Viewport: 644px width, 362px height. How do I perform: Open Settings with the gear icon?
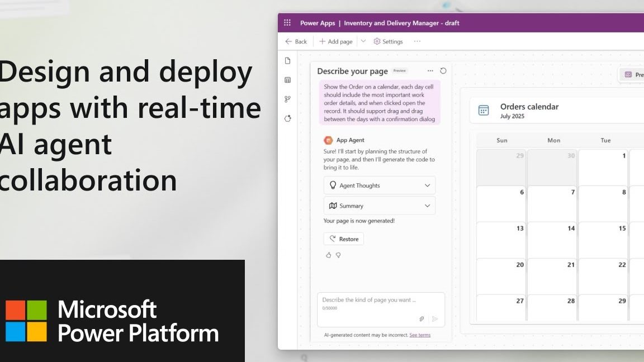(x=388, y=41)
